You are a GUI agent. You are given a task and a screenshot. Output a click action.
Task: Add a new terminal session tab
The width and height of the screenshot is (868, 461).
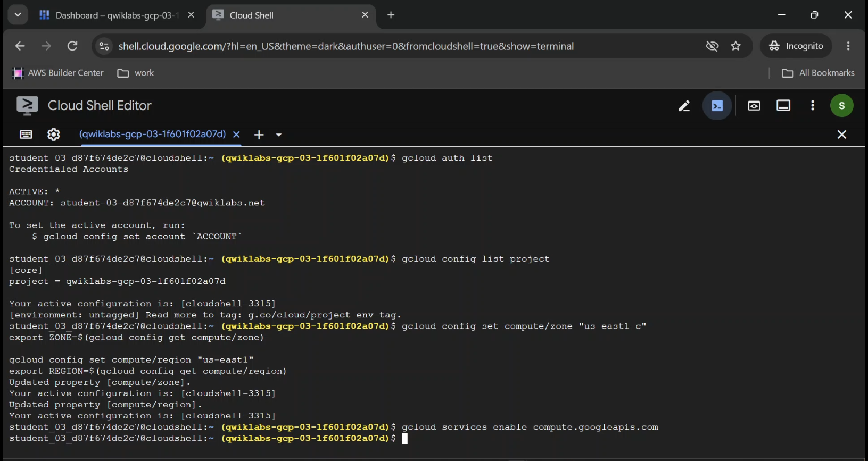pos(259,135)
